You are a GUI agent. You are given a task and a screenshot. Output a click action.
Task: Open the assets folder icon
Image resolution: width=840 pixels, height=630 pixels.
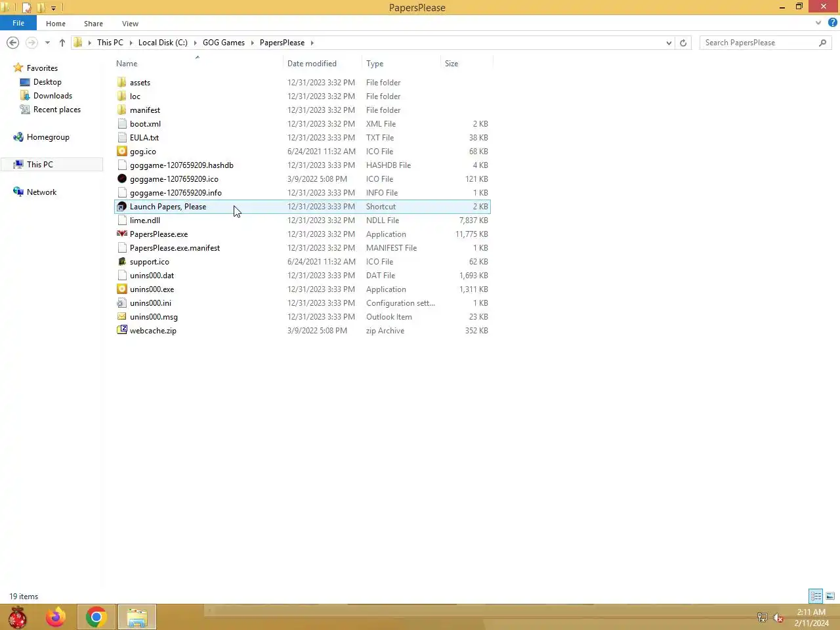(121, 83)
